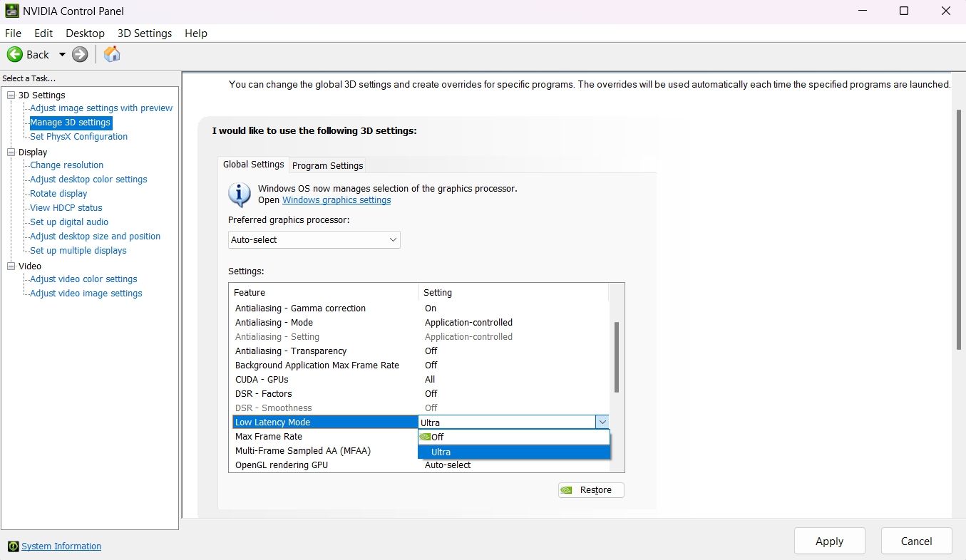Open Adjust image settings with preview
The height and width of the screenshot is (560, 966).
pos(101,108)
